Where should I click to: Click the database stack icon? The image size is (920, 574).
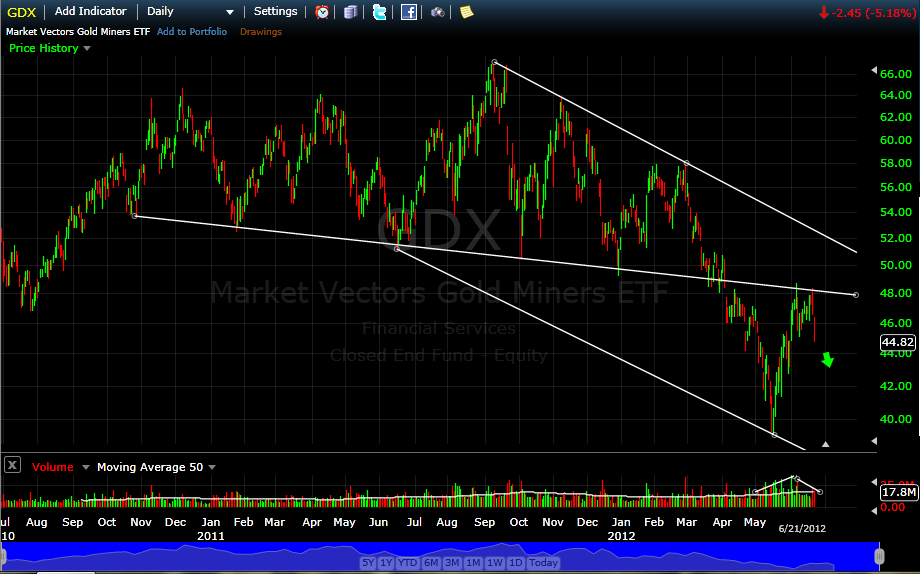pyautogui.click(x=351, y=12)
